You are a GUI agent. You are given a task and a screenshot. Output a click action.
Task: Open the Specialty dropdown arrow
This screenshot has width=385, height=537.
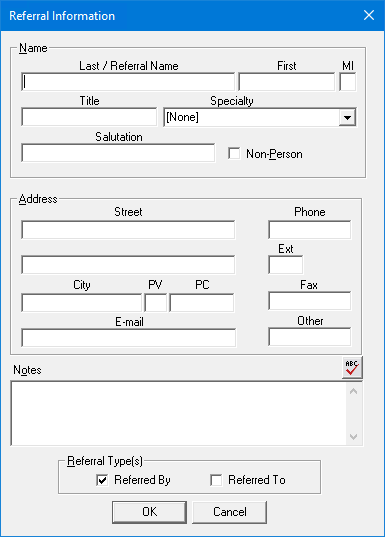tap(347, 117)
